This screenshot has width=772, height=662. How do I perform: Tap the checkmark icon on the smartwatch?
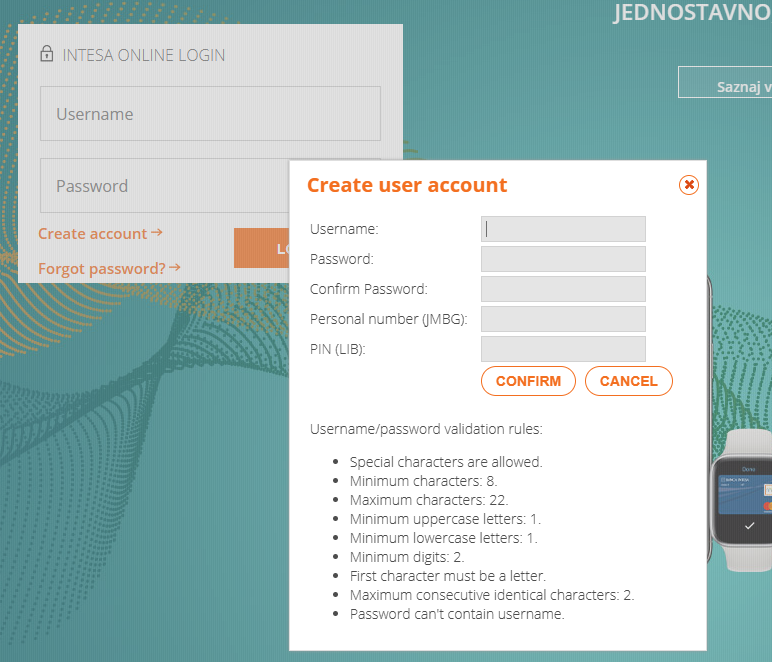tap(750, 525)
